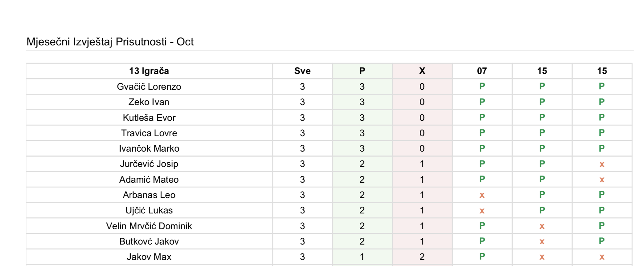The width and height of the screenshot is (644, 266).
Task: Click player name Kutleša Evor
Action: (149, 118)
